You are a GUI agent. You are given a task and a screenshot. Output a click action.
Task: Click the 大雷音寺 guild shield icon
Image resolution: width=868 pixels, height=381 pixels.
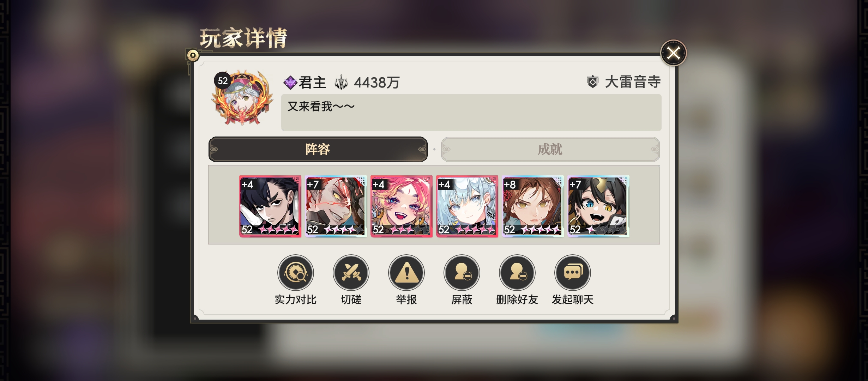pos(593,82)
